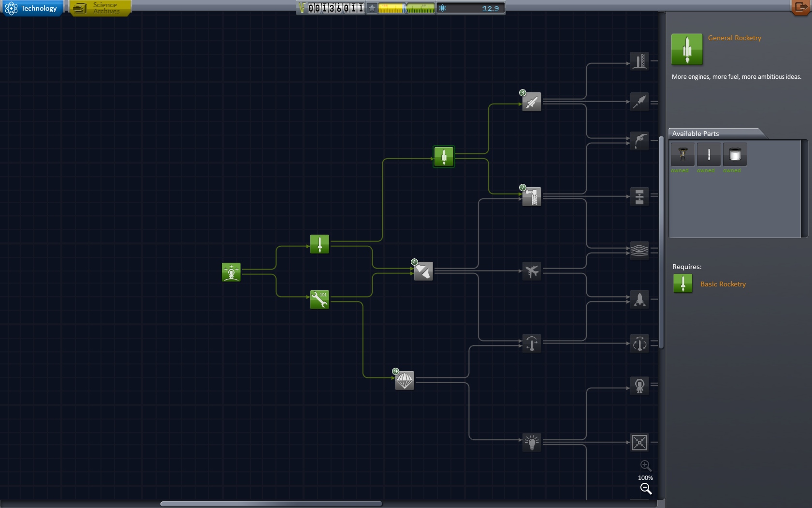Click the 100% zoom level label
Image resolution: width=812 pixels, height=508 pixels.
tap(645, 478)
